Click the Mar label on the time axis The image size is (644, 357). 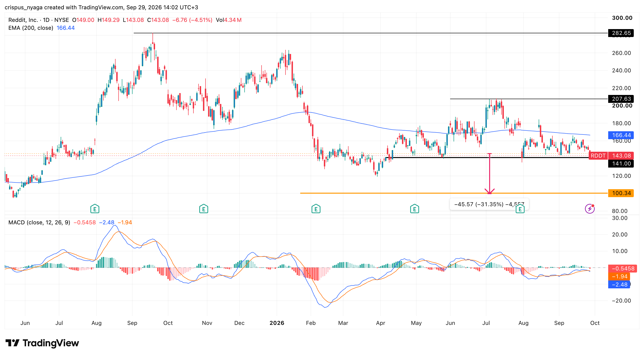tap(343, 323)
